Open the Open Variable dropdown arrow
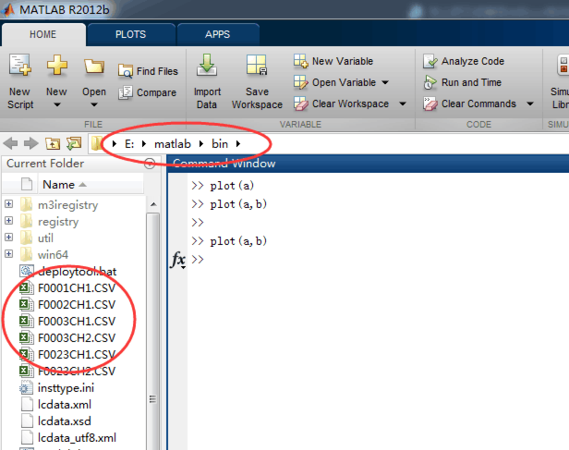The width and height of the screenshot is (569, 450). pos(385,82)
